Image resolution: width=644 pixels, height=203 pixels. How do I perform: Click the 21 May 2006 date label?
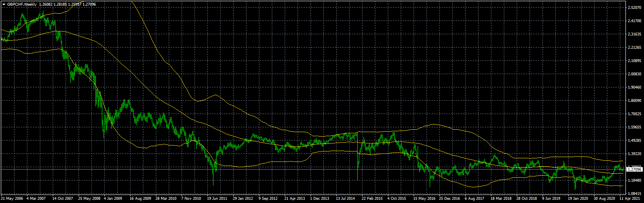pyautogui.click(x=12, y=199)
